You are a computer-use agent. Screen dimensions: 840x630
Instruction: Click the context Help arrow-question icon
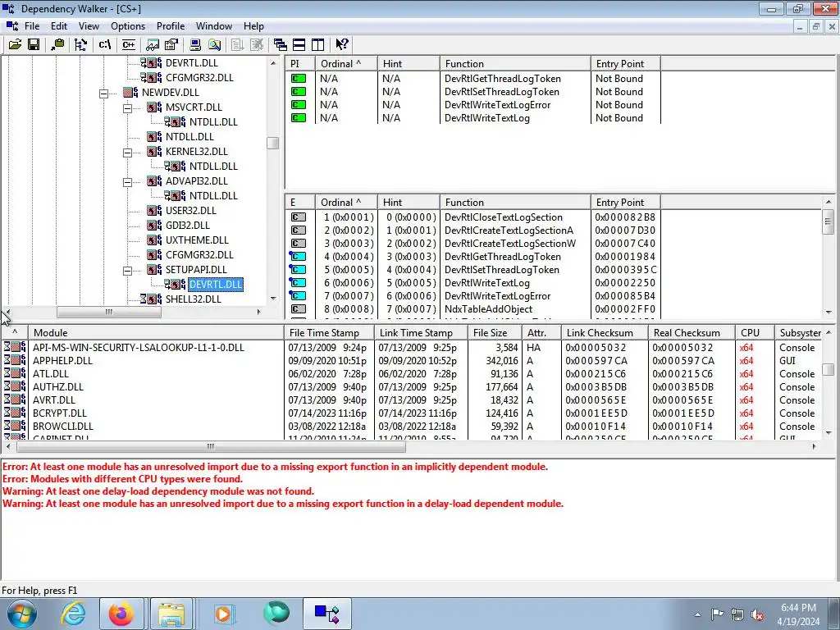342,44
